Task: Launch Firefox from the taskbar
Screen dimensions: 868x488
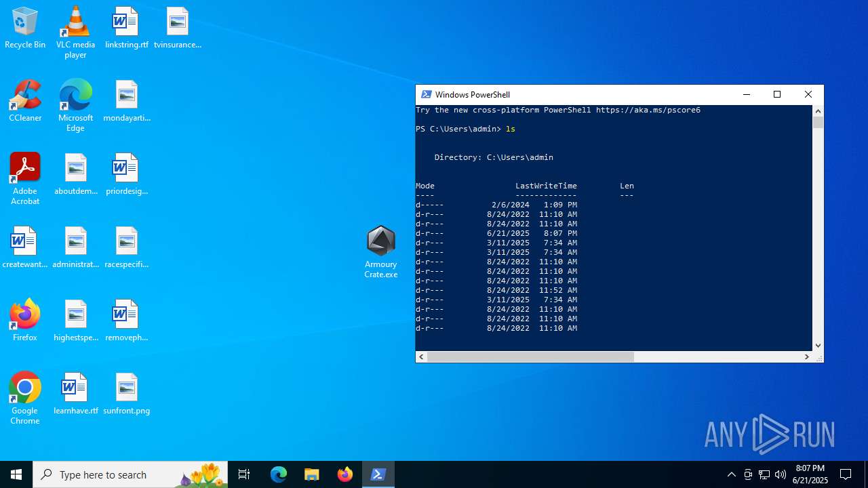Action: click(x=345, y=474)
